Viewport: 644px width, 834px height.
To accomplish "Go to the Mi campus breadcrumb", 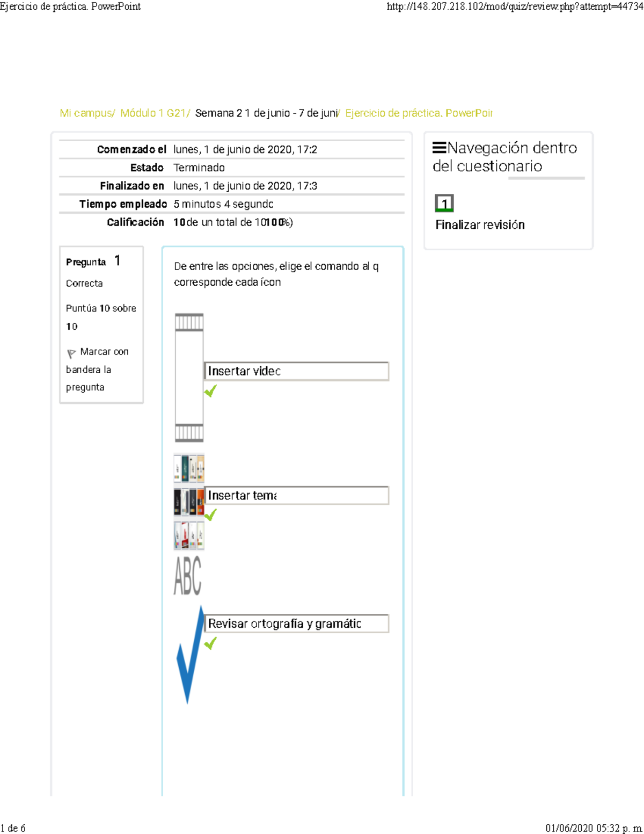I will point(86,113).
